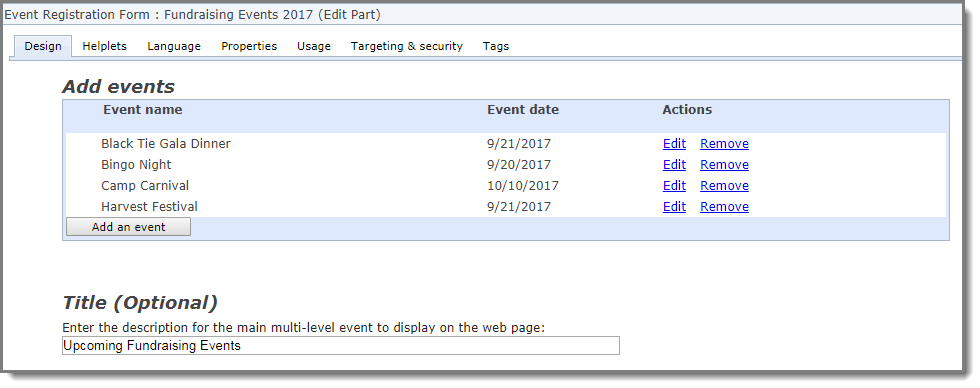Click the 9/20/2017 event date
Image resolution: width=980 pixels, height=388 pixels.
[519, 165]
